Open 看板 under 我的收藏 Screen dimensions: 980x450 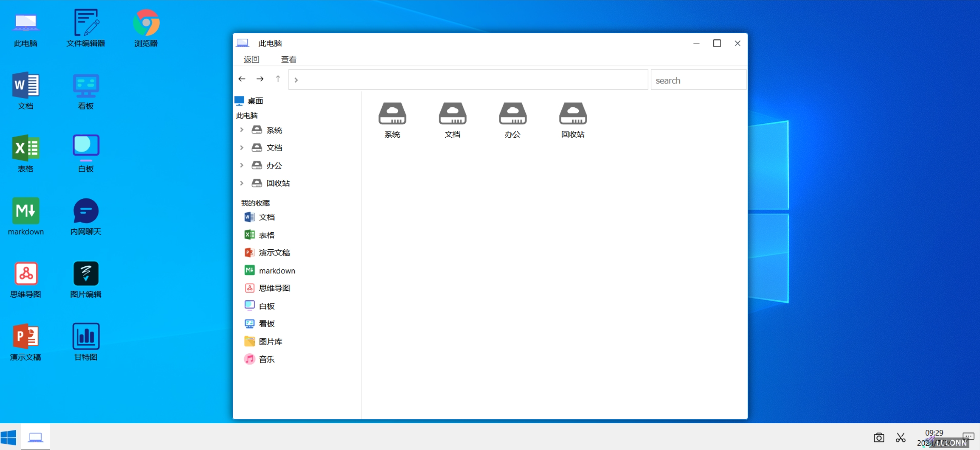click(x=260, y=324)
